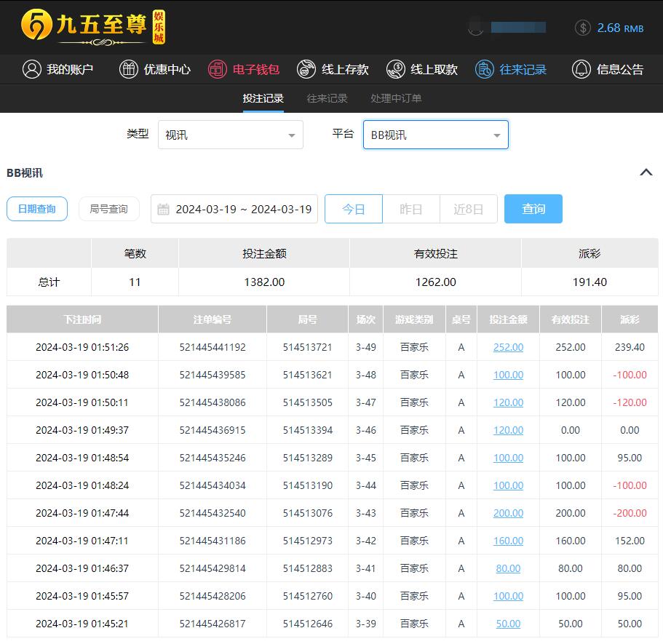Click the 往来记录 records icon

pos(484,69)
